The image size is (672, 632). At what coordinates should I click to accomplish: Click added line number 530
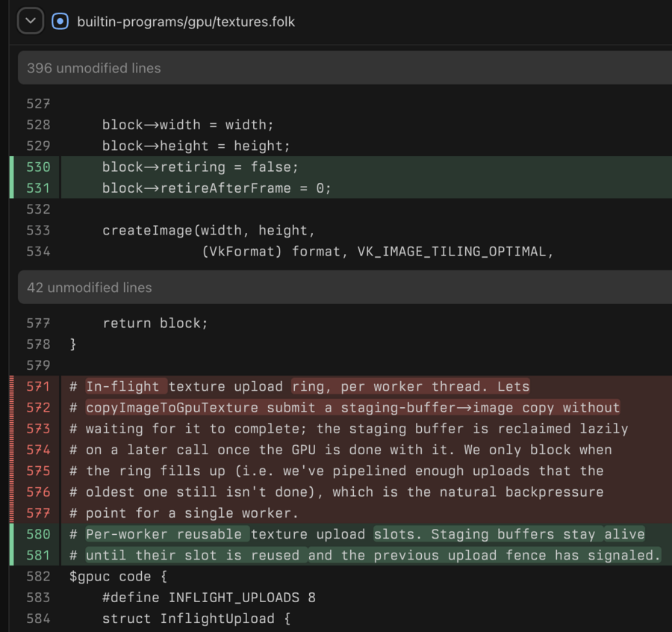coord(38,167)
